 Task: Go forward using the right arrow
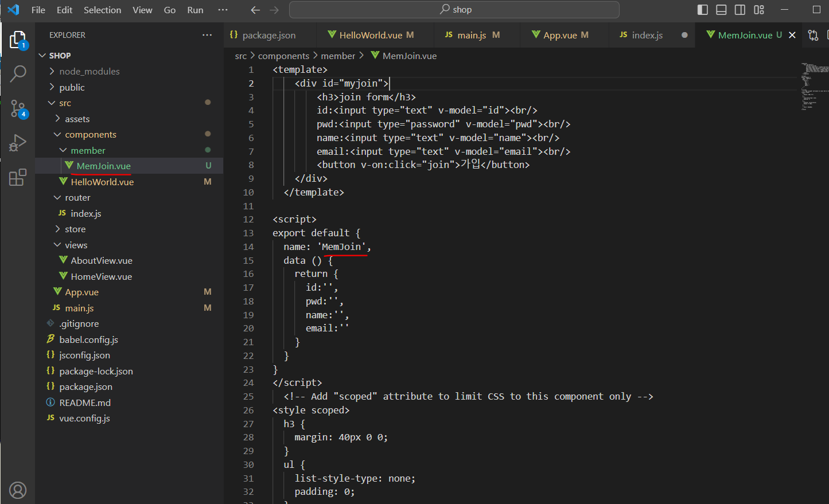[x=274, y=10]
